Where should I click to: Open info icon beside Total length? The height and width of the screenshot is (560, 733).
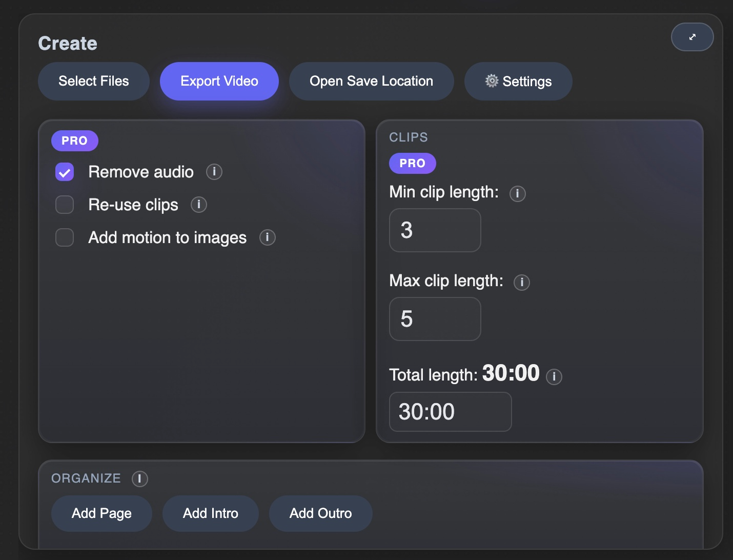tap(554, 376)
